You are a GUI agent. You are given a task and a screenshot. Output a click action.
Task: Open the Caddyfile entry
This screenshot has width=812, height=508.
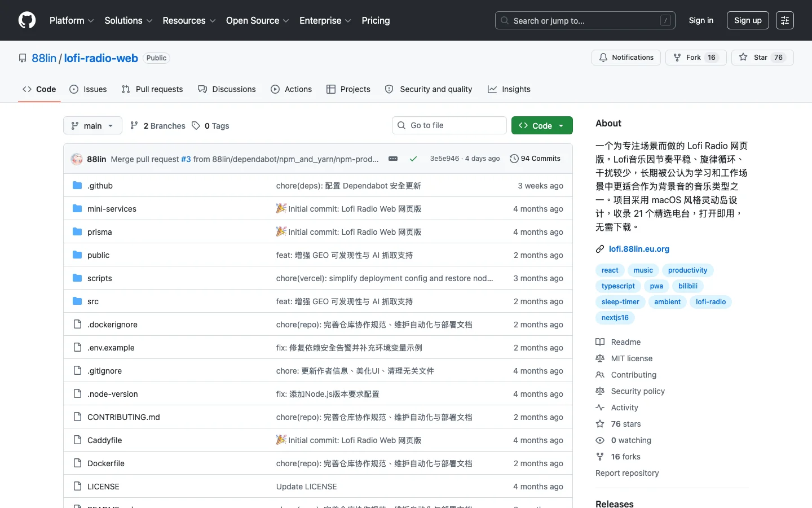pos(105,440)
